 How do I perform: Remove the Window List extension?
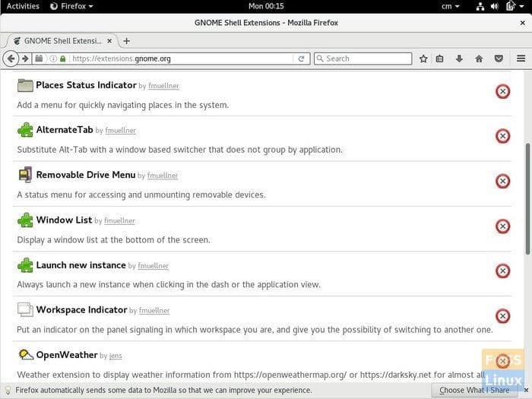click(x=502, y=226)
